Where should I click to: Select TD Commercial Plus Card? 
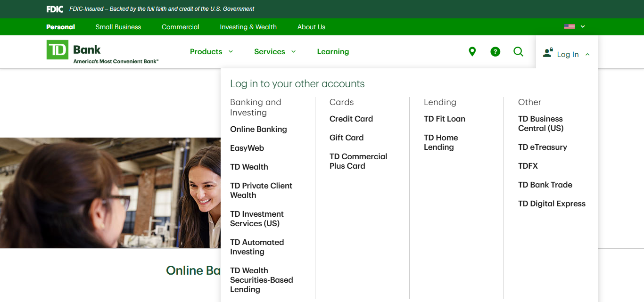pos(358,161)
